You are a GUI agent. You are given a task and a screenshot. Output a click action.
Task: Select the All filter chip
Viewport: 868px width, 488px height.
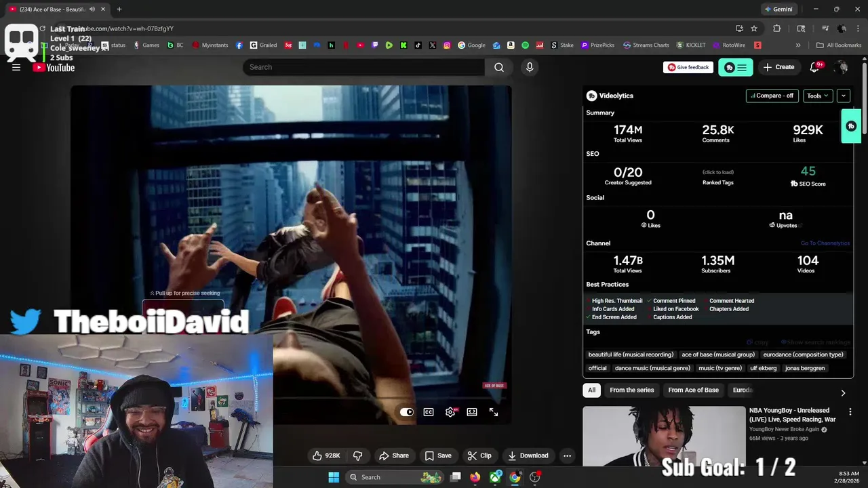592,390
